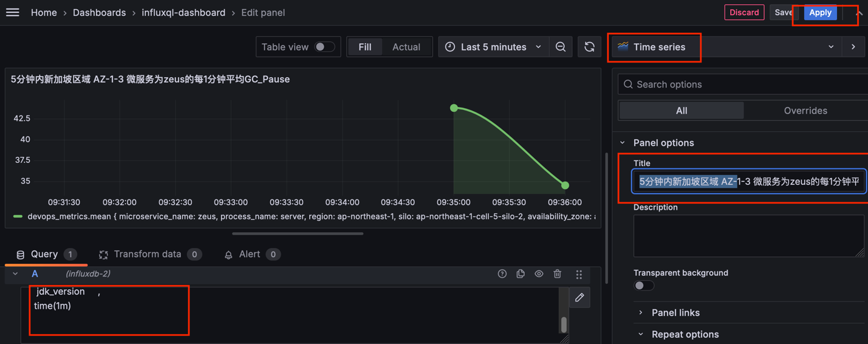Zoom out the time range
This screenshot has width=868, height=344.
561,47
